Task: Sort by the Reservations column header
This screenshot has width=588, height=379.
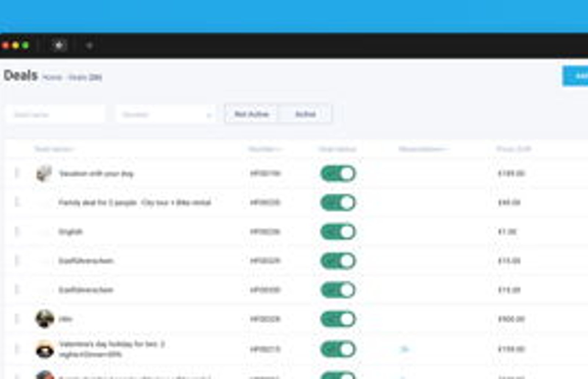Action: pos(423,149)
